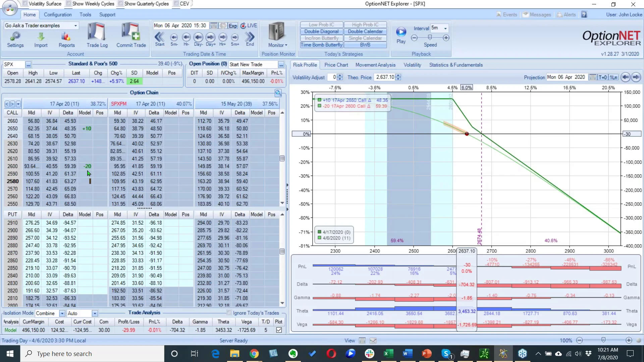The image size is (644, 362).
Task: Click the first View layout icon in status bar
Action: click(362, 341)
